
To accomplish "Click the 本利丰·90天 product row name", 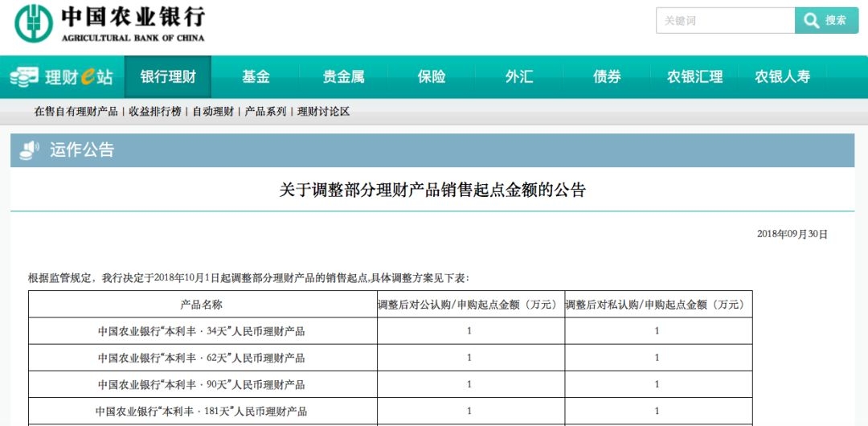I will 202,384.
